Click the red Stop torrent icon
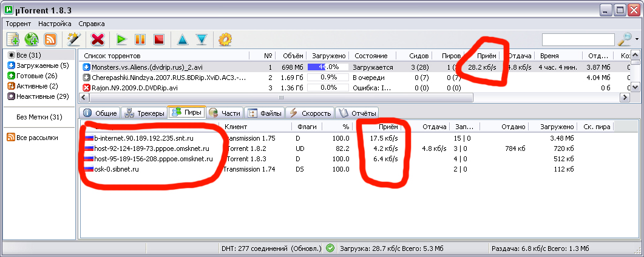The width and height of the screenshot is (644, 257). tap(159, 39)
